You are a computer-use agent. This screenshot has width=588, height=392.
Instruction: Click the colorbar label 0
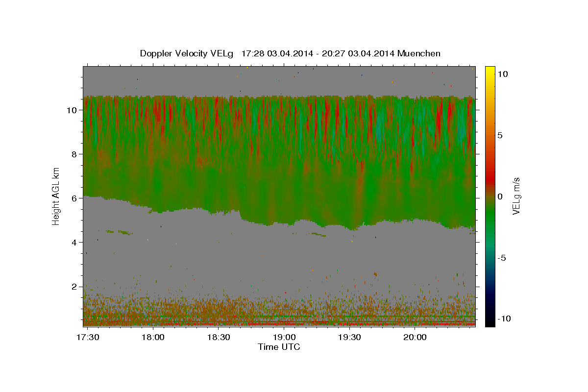500,196
